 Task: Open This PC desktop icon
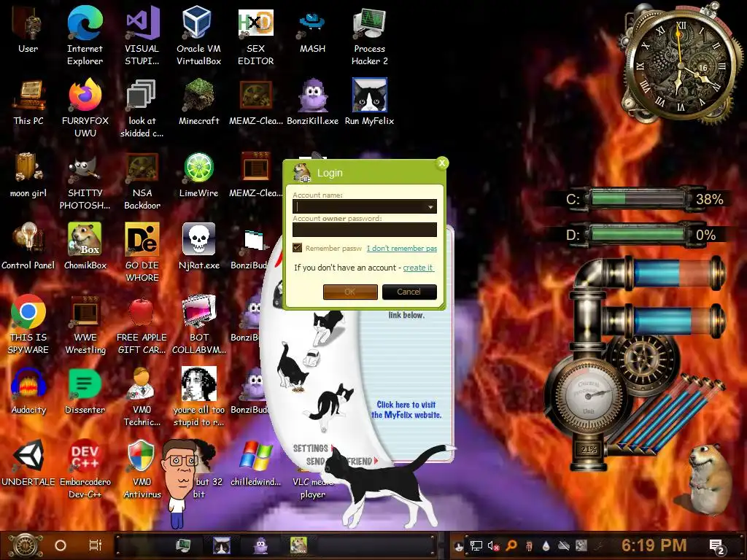(28, 96)
